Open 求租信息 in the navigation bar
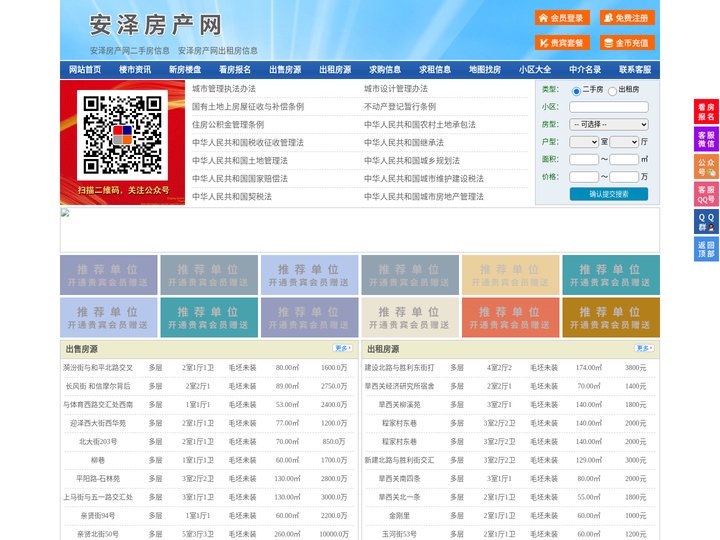This screenshot has height=540, width=720. click(435, 70)
